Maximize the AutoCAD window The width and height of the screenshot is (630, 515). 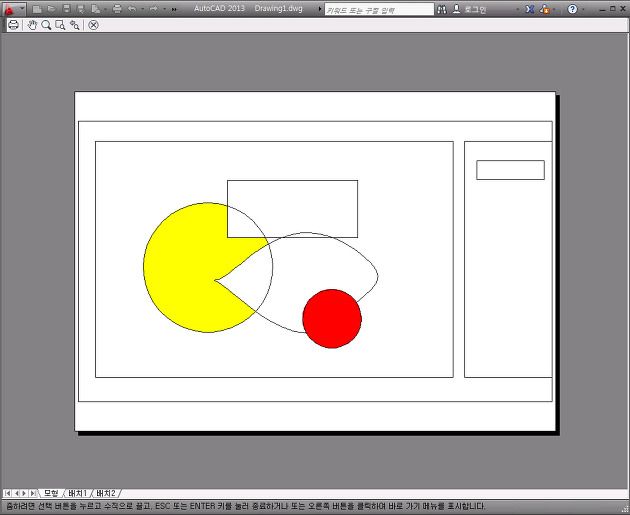(612, 8)
